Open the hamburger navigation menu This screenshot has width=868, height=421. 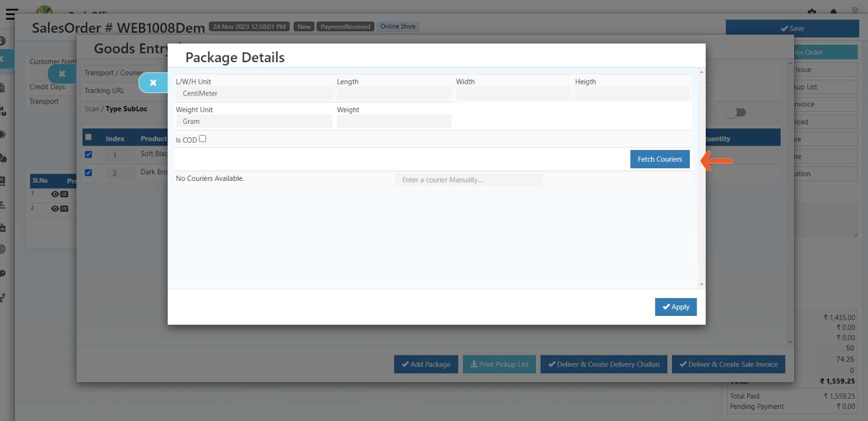pos(12,14)
